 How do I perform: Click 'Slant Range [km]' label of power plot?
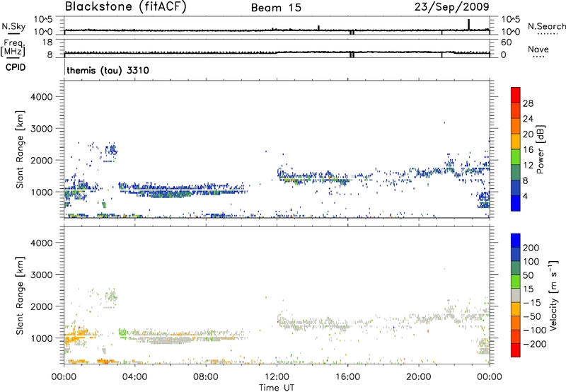20,149
